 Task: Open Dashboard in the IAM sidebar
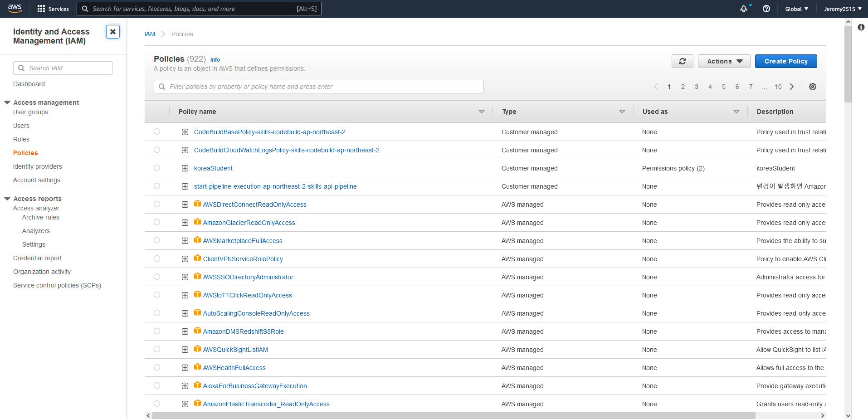[x=29, y=84]
